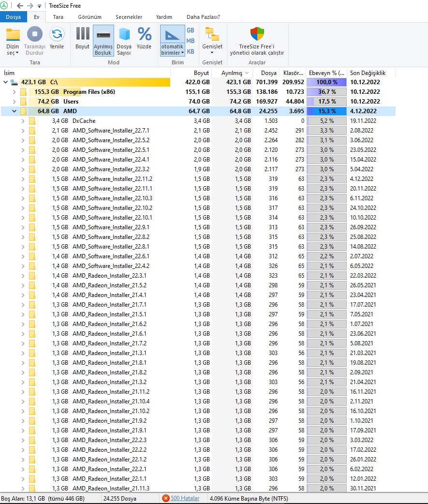Click the Users folder icon
Image resolution: width=428 pixels, height=504 pixels.
[23, 102]
